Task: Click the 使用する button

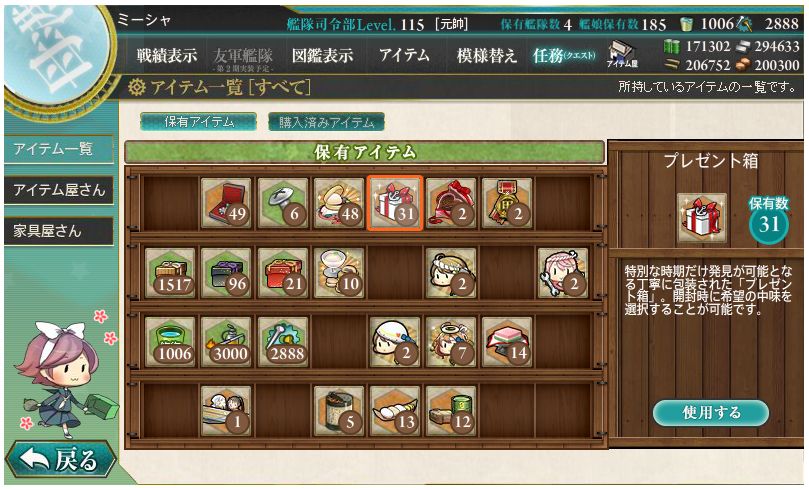Action: tap(711, 413)
